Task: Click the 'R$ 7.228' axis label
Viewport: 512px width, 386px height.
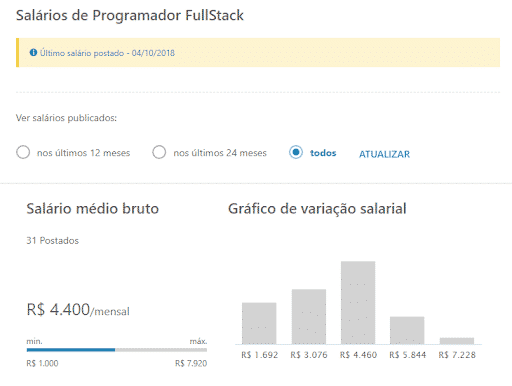Action: pos(457,355)
